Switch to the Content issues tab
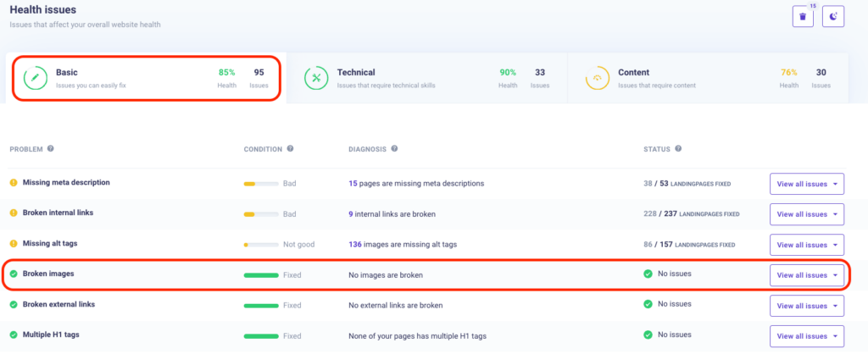868x354 pixels. click(708, 78)
